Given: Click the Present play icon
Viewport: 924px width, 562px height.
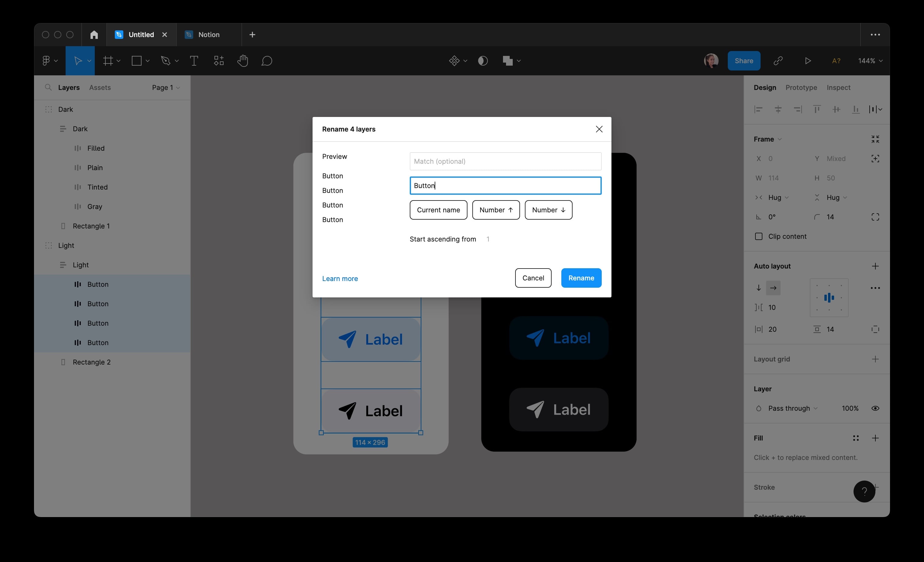Looking at the screenshot, I should click(x=808, y=61).
